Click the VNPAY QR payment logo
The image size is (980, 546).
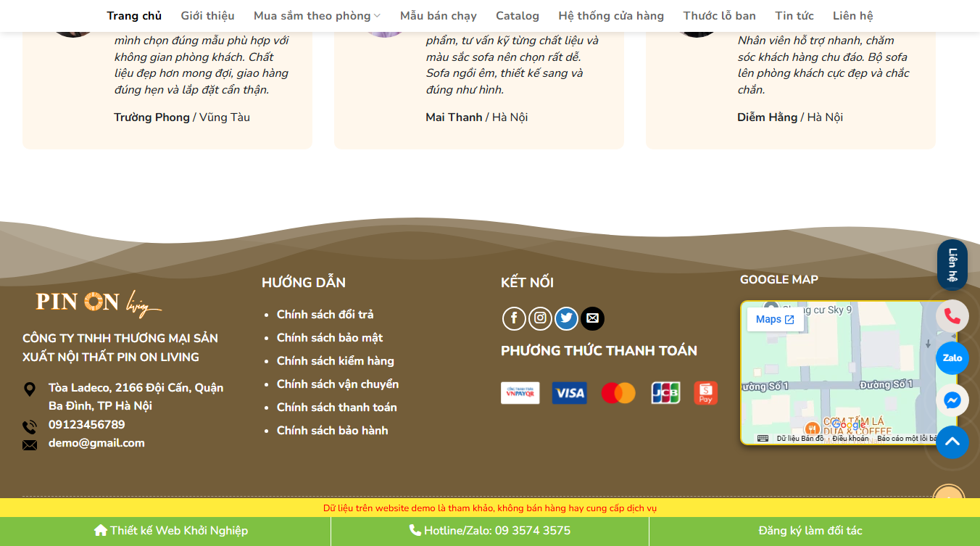(x=520, y=393)
